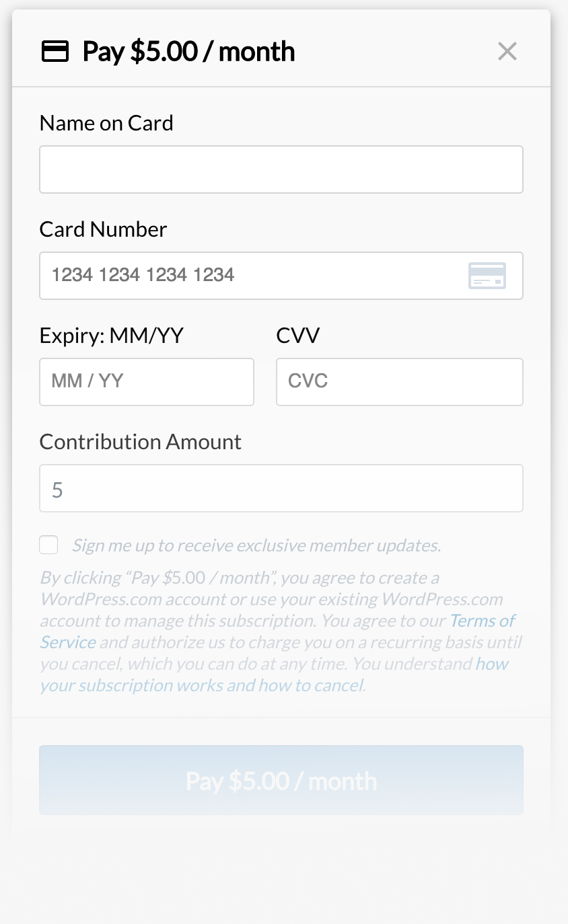Click the Name on Card label
The image size is (568, 924).
pos(106,123)
